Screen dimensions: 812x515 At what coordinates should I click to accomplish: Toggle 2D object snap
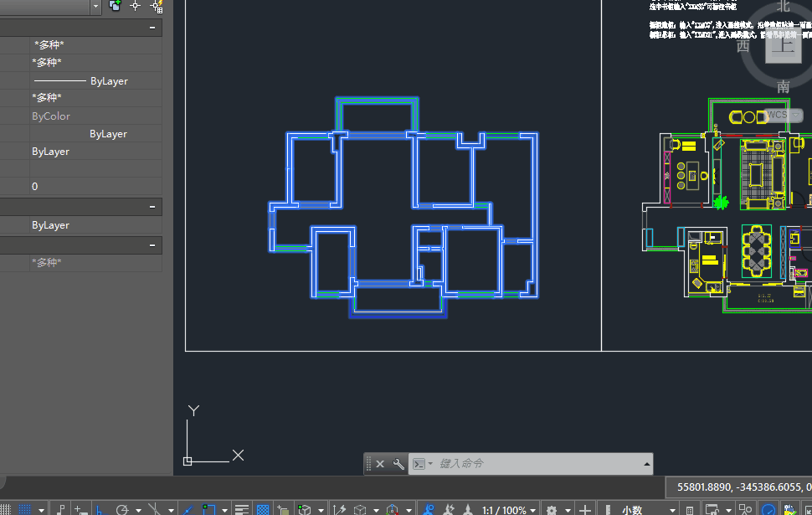[208, 510]
